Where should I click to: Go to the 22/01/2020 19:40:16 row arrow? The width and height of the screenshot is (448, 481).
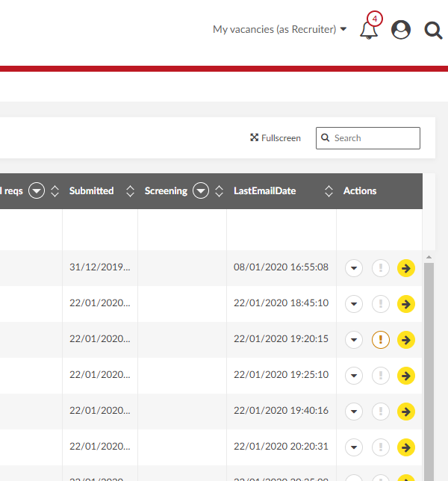tap(405, 412)
